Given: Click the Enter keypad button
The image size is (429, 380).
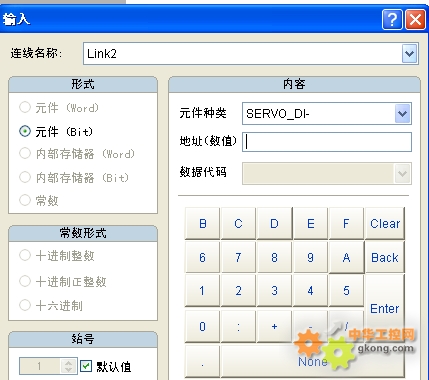Looking at the screenshot, I should (385, 308).
